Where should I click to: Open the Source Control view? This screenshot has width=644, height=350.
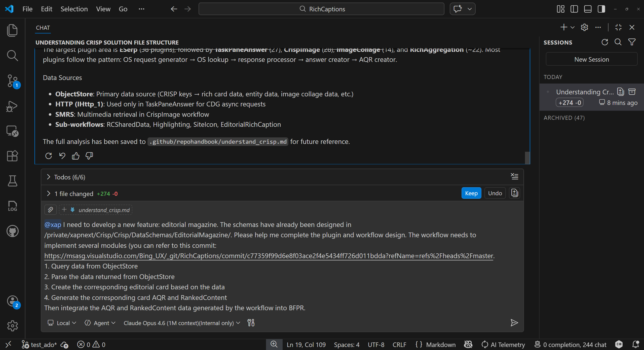(x=12, y=81)
